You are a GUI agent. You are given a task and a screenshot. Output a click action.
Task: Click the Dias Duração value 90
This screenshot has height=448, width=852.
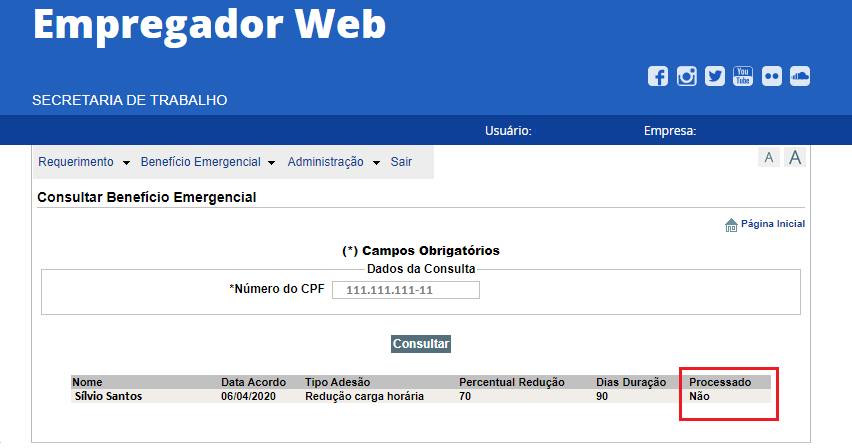point(602,396)
